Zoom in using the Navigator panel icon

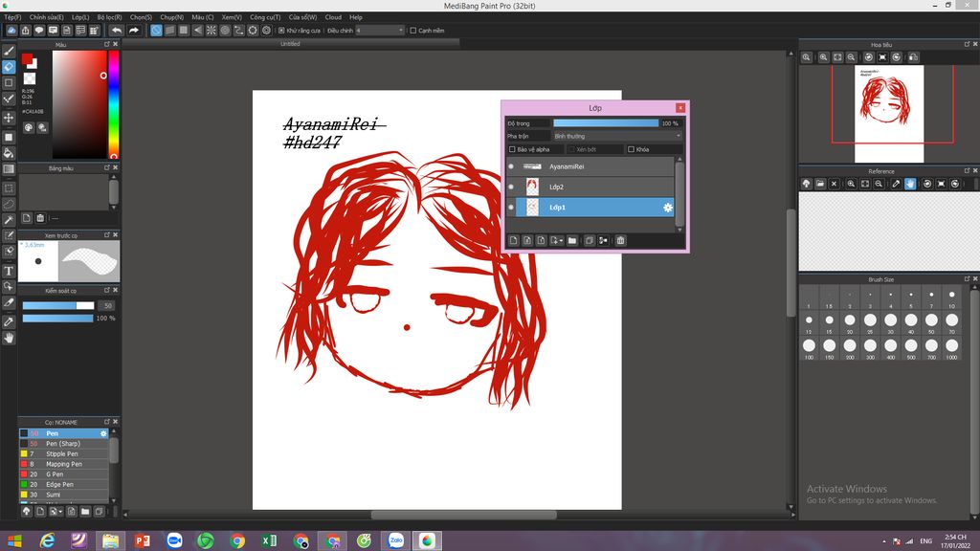(824, 56)
